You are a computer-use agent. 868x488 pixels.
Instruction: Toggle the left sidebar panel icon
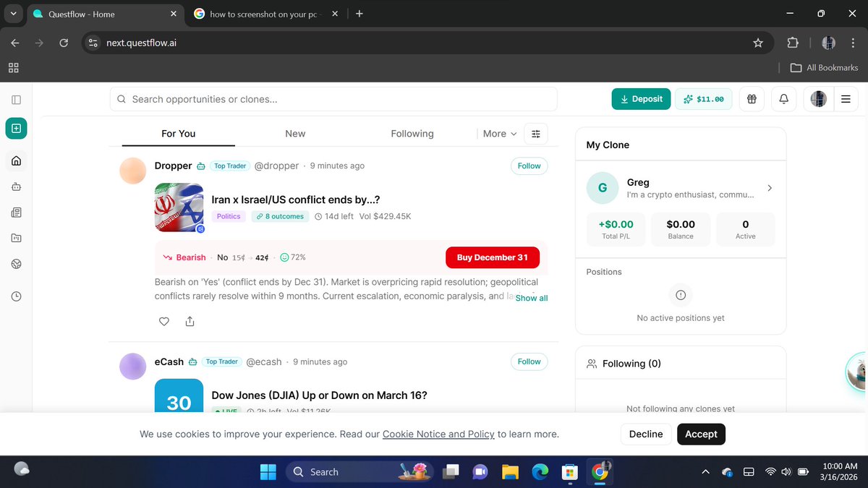pos(16,100)
